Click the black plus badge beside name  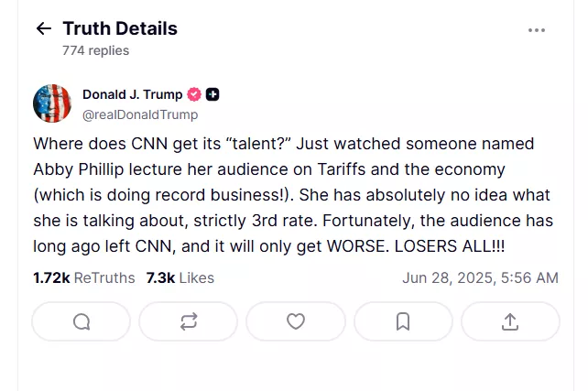pos(212,94)
